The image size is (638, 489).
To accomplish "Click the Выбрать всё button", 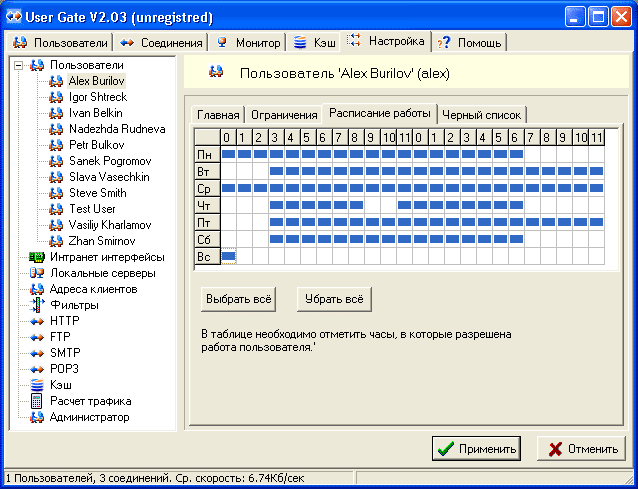I will (x=238, y=299).
